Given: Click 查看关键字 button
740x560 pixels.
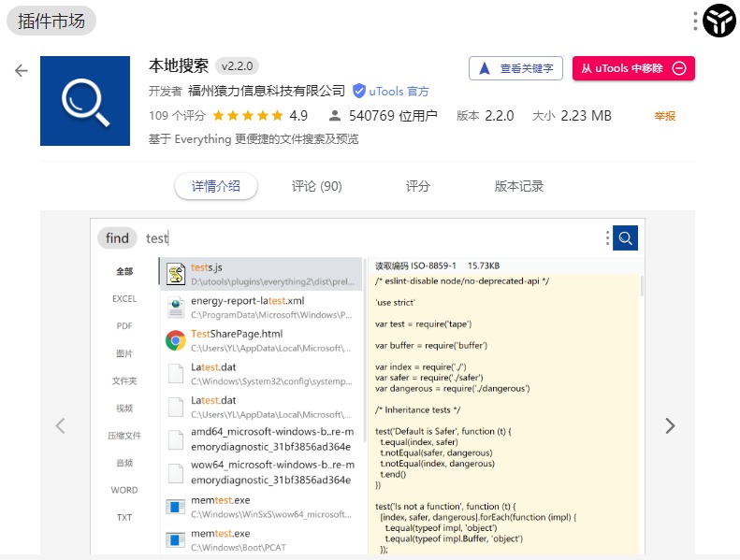Looking at the screenshot, I should pos(515,68).
